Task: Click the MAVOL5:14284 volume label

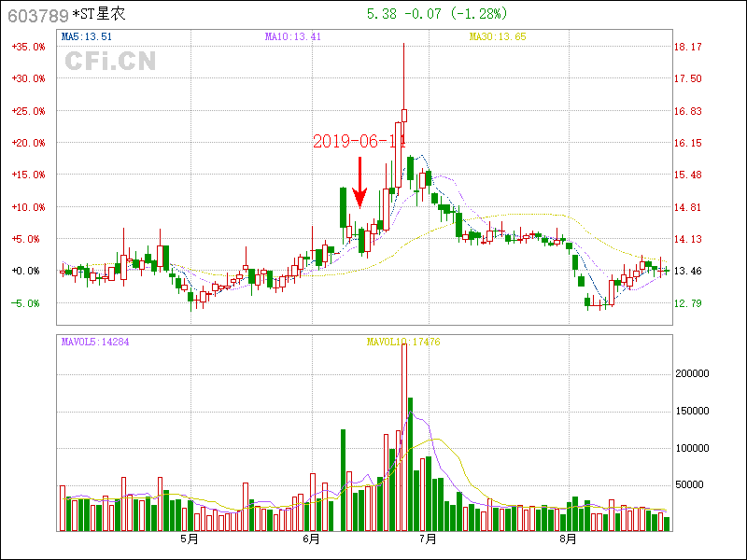Action: (x=95, y=342)
